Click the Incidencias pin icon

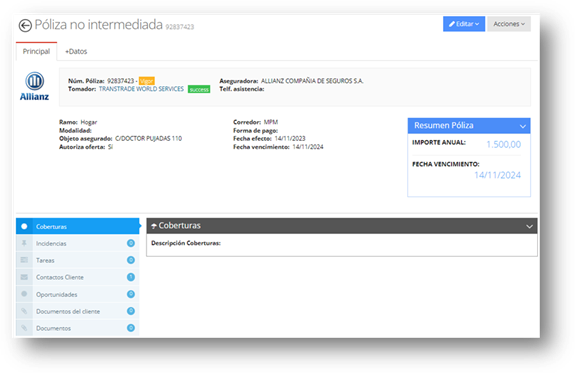click(24, 243)
